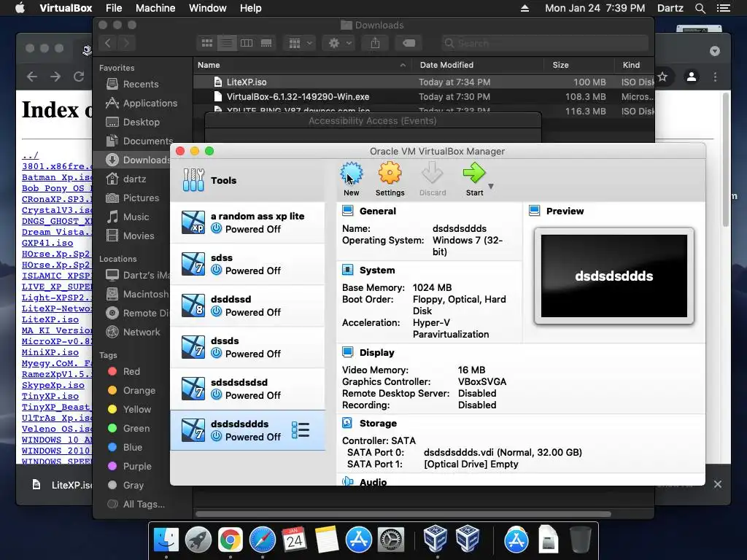Select the 'sdsdsdsdsd' virtual machine
The width and height of the screenshot is (747, 560).
pos(248,389)
